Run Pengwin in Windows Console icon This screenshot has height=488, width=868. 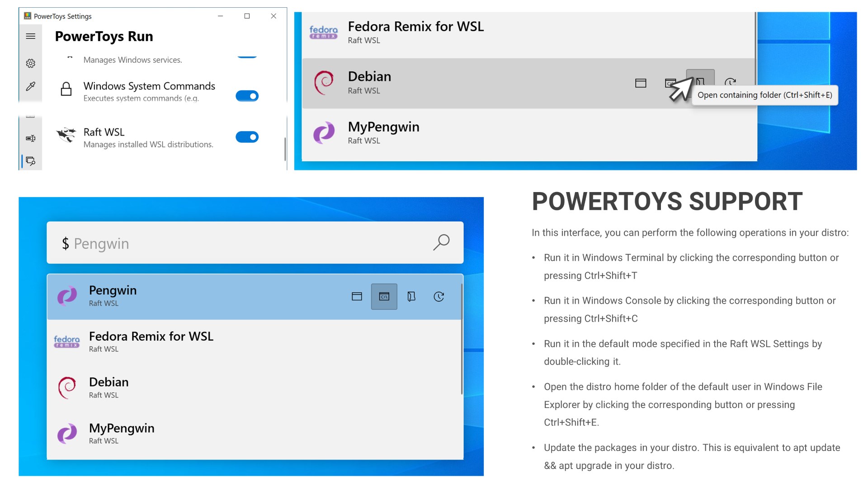[384, 296]
